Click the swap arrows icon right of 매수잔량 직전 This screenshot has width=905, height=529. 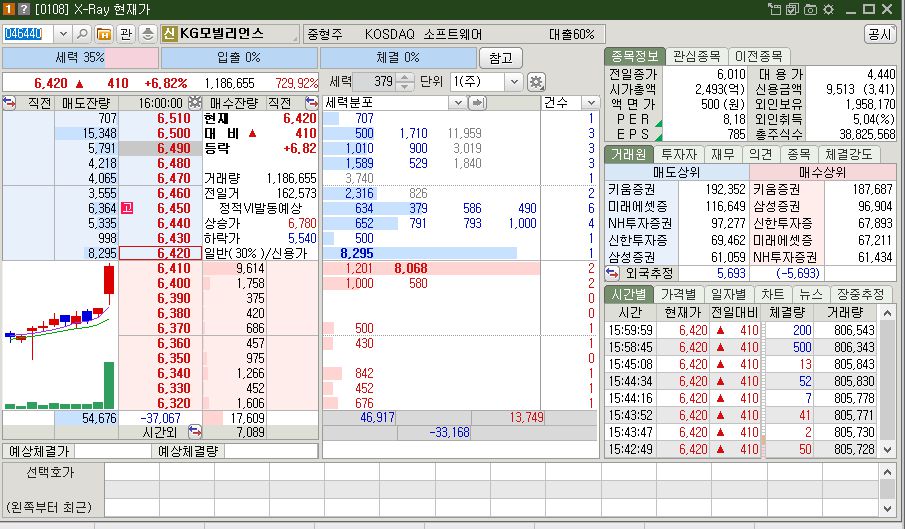click(x=311, y=103)
